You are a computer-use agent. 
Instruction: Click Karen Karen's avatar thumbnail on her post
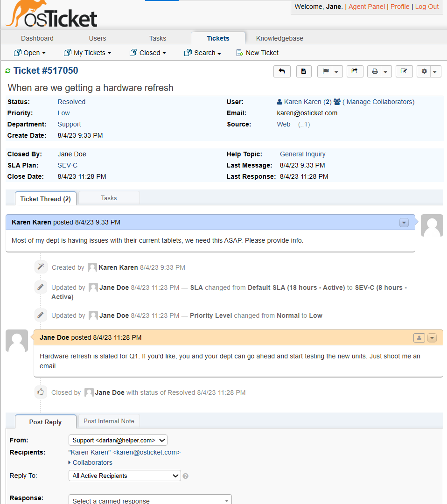(432, 225)
